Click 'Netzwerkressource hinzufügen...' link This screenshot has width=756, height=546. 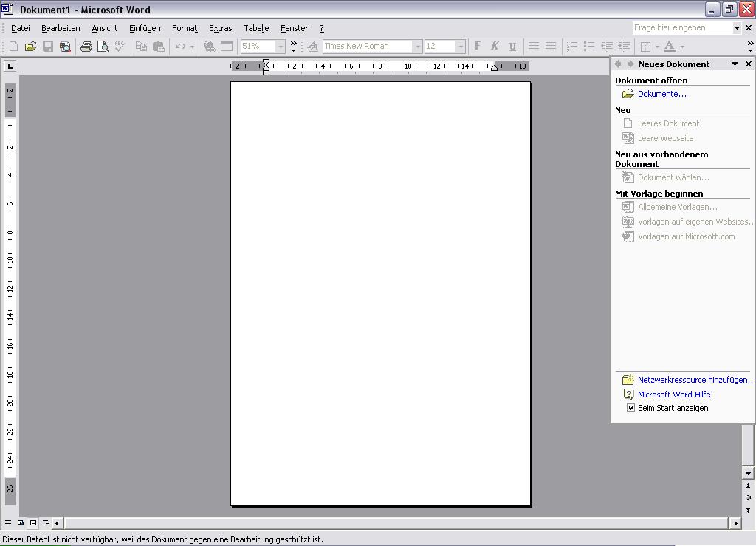(x=695, y=380)
